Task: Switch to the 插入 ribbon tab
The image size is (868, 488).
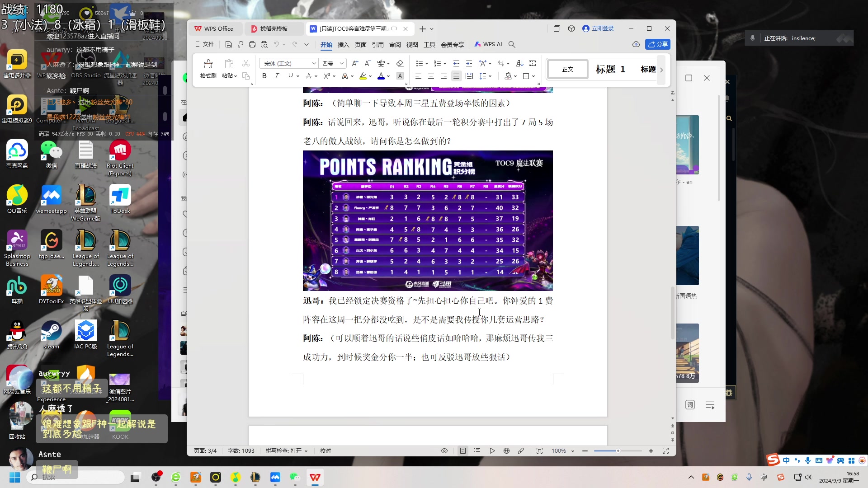Action: click(344, 44)
